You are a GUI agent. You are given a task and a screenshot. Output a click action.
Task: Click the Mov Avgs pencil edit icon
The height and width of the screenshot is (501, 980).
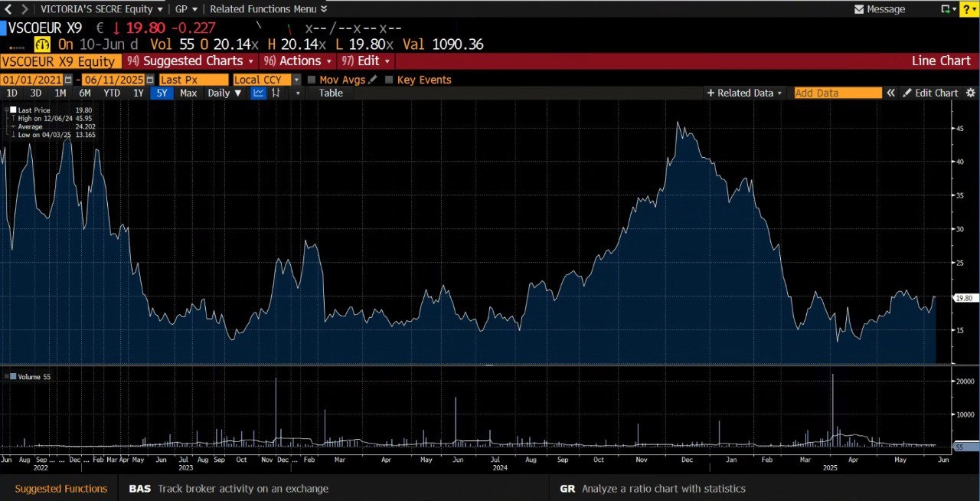tap(373, 80)
